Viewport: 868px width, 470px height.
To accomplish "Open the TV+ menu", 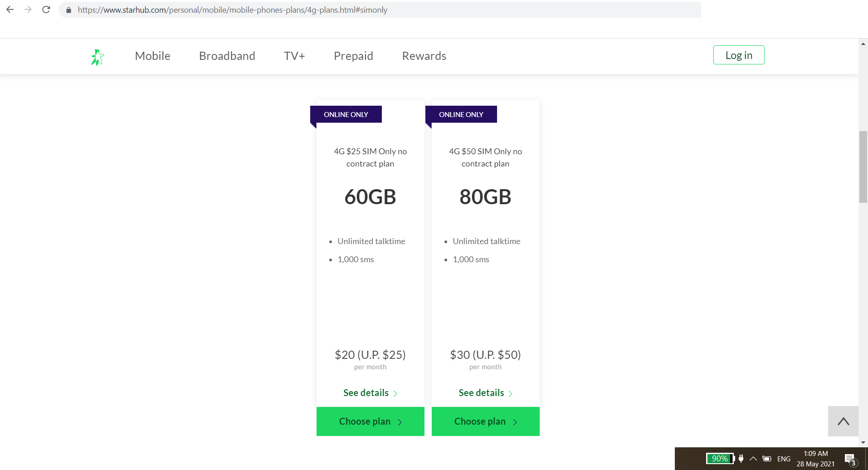I will (x=294, y=56).
